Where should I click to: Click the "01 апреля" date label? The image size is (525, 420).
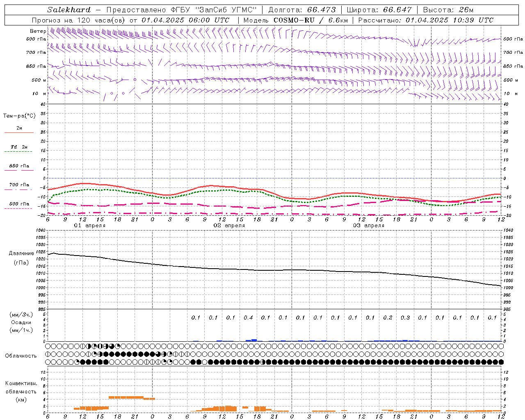(x=89, y=226)
